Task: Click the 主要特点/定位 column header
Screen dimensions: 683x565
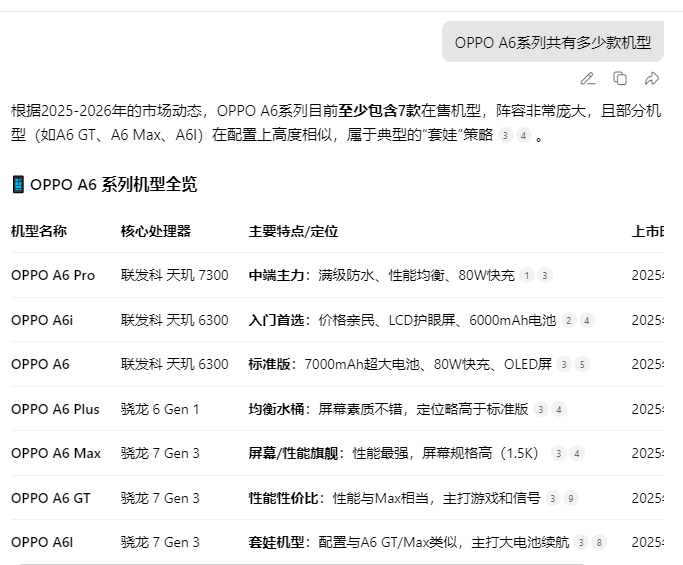Action: point(293,231)
